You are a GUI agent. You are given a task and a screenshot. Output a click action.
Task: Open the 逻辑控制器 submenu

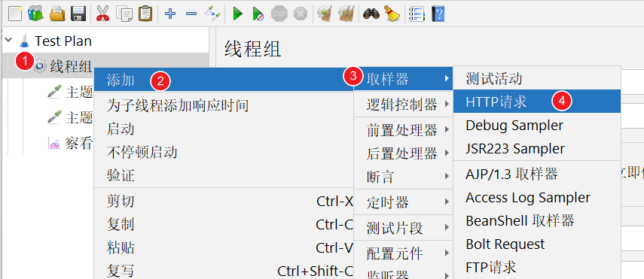point(403,105)
